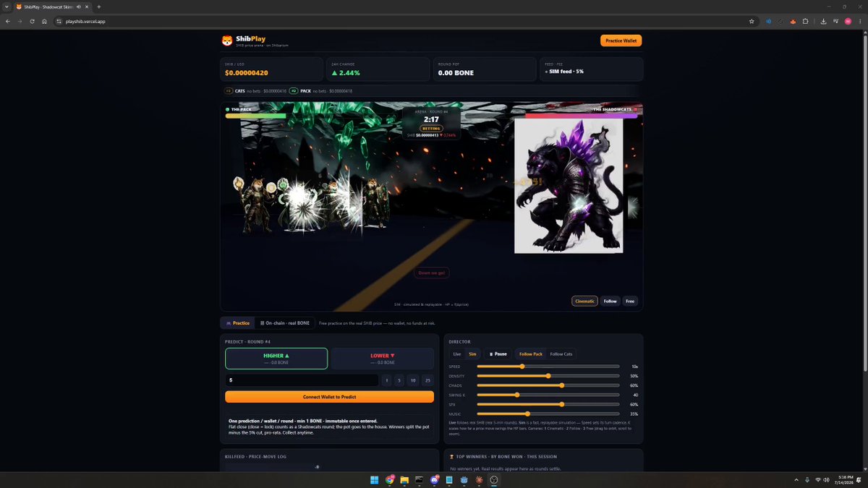Adjust the CHAOS slider
This screenshot has width=868, height=488.
pyautogui.click(x=548, y=385)
